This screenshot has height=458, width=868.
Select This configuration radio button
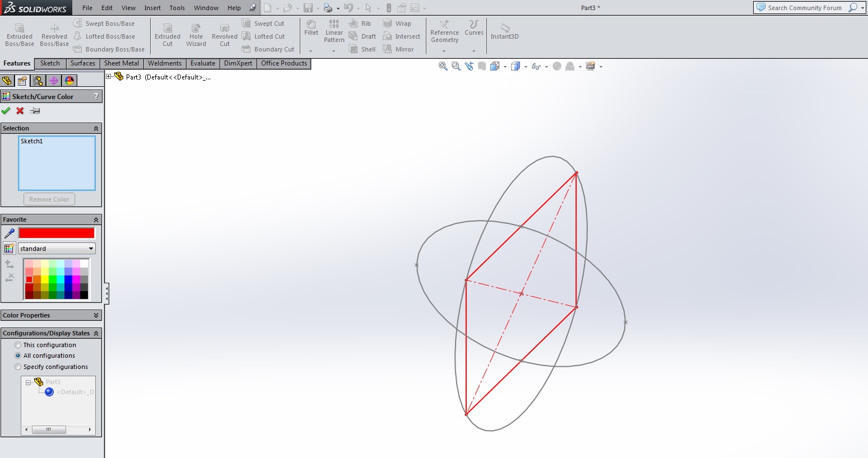18,345
